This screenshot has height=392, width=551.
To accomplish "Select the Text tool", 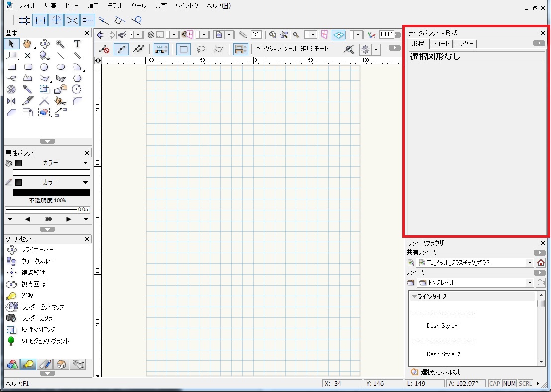I will (77, 44).
